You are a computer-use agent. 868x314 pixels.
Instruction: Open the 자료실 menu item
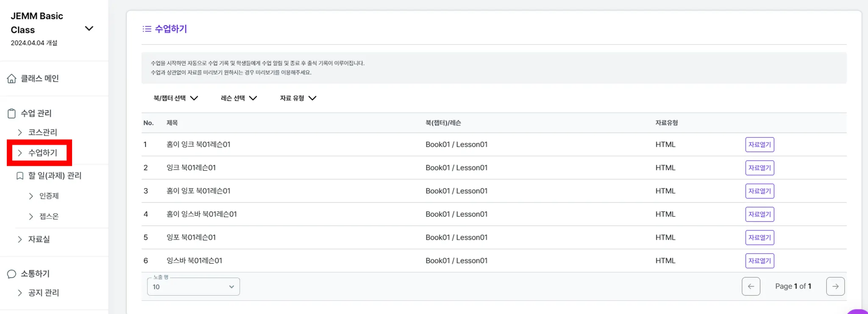pos(39,239)
